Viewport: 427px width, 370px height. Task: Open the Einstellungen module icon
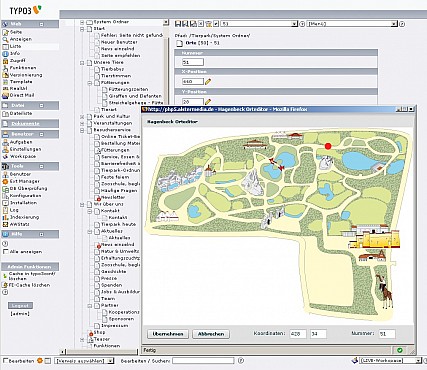pos(5,149)
